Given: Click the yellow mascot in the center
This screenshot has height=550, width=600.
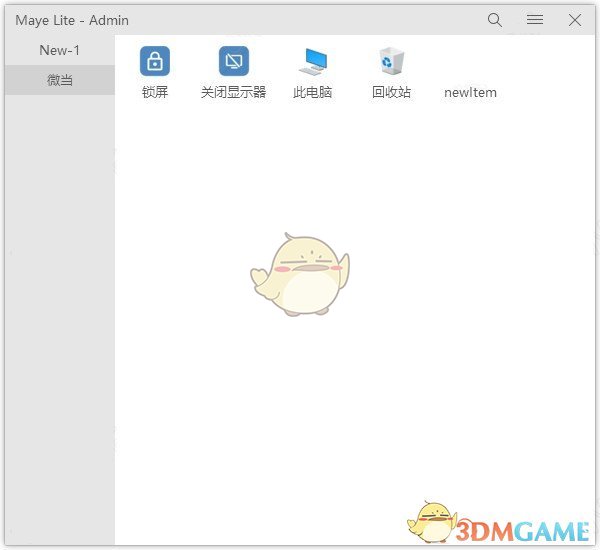Looking at the screenshot, I should tap(300, 275).
